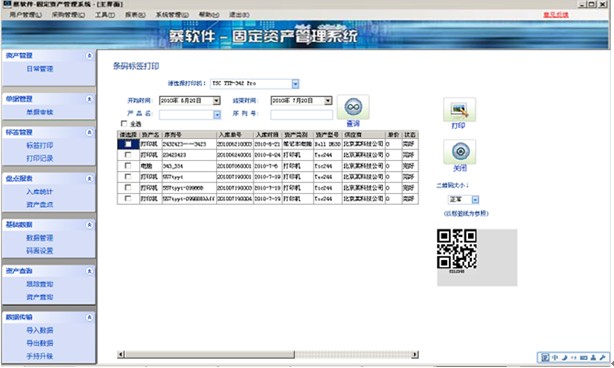Open the printer selection dropdown

coord(295,84)
